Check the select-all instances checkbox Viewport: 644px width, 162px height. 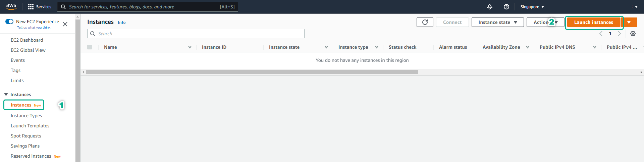[90, 47]
